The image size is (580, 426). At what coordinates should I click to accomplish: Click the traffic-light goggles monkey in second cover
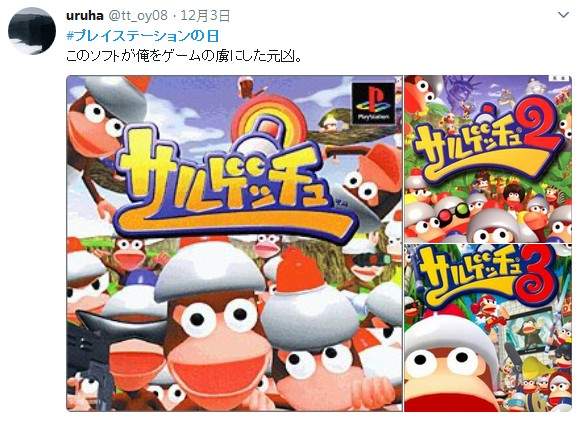[x=449, y=214]
